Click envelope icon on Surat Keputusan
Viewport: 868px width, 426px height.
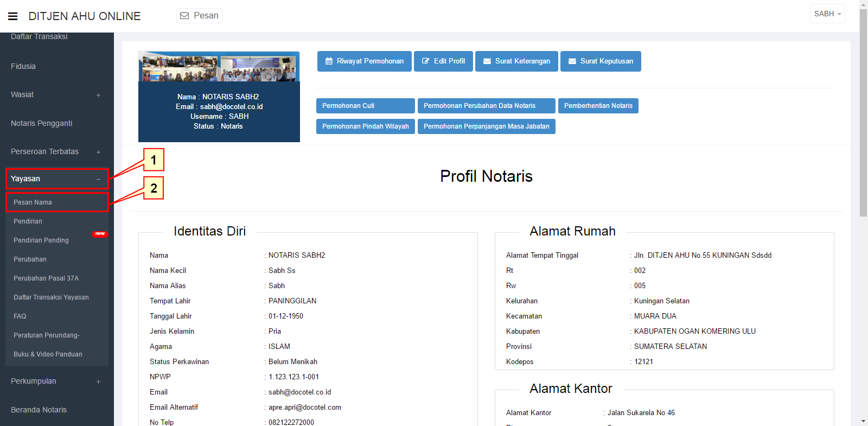tap(572, 61)
